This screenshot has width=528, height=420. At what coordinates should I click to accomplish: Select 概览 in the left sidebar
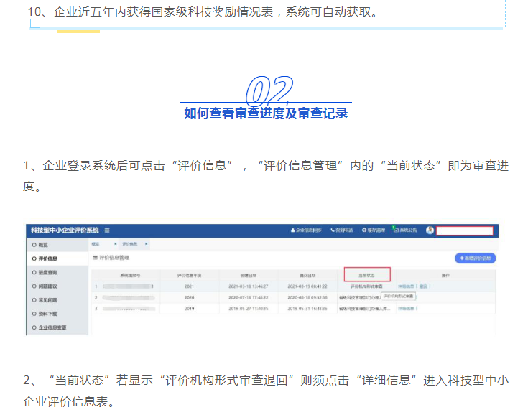(x=45, y=245)
